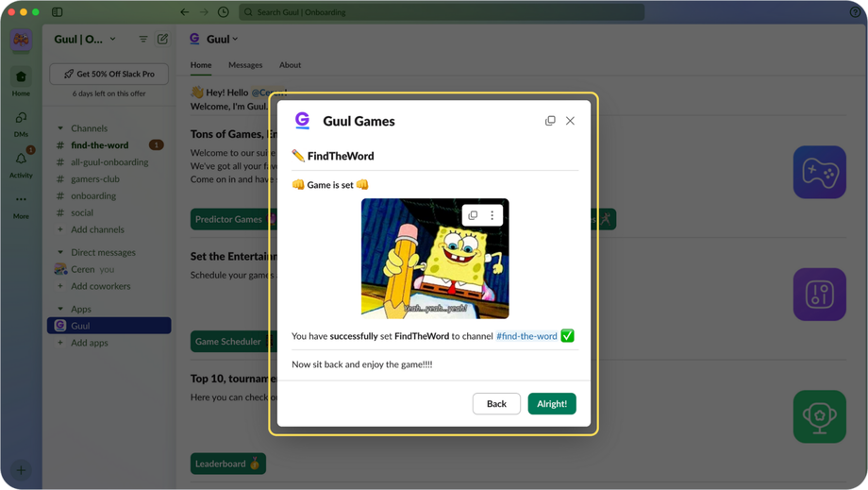The height and width of the screenshot is (490, 868).
Task: Go forward using the arrow
Action: (204, 11)
